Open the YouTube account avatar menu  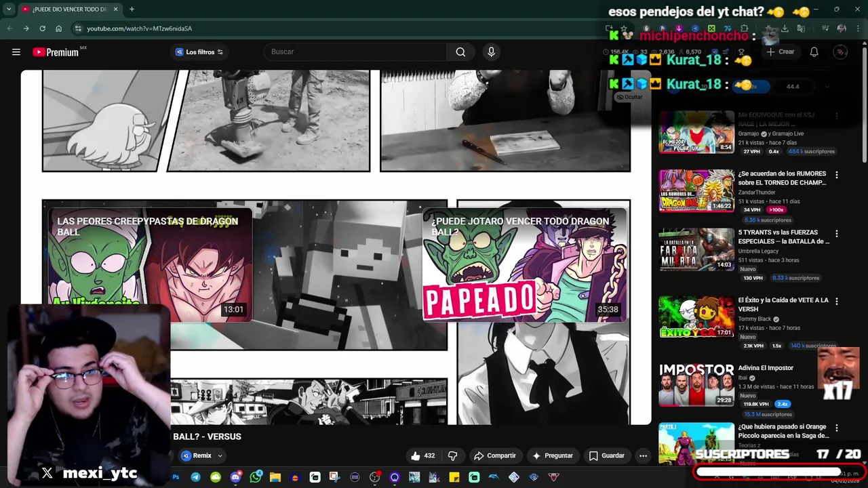click(x=840, y=52)
